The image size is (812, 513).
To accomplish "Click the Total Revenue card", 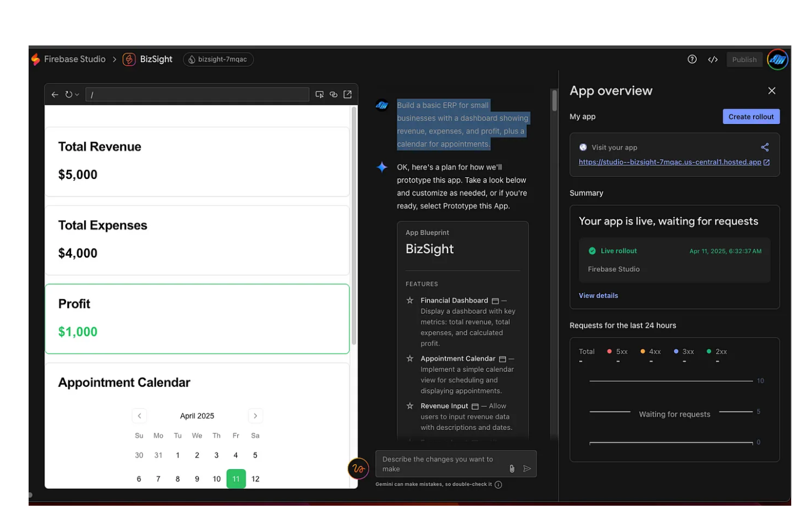I will pyautogui.click(x=197, y=162).
